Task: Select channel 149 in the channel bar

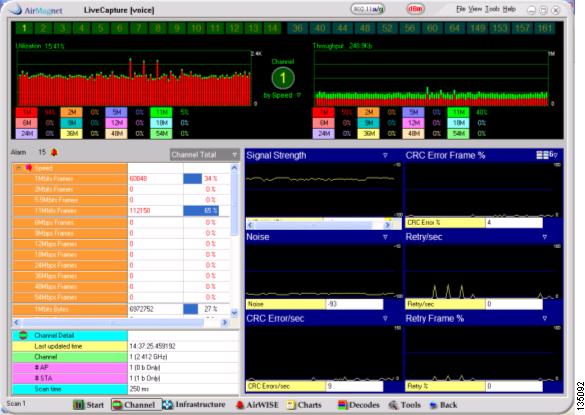Action: point(477,28)
